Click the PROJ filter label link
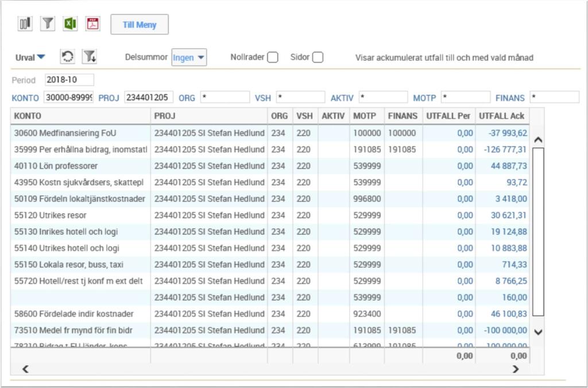 coord(109,98)
